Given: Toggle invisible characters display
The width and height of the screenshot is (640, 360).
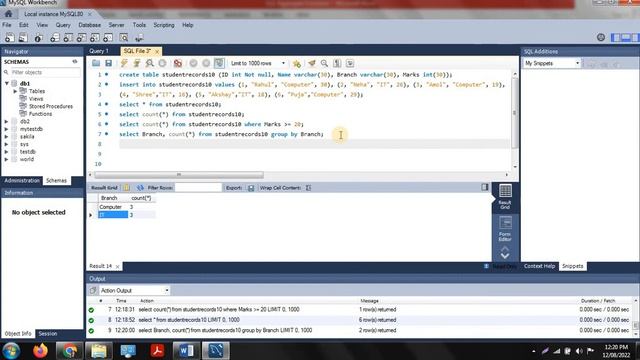Looking at the screenshot, I should pos(337,63).
